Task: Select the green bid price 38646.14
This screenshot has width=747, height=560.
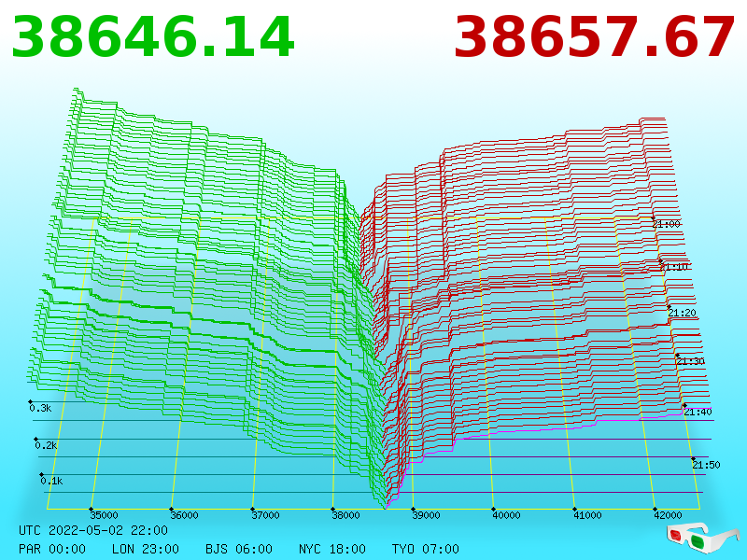Action: (152, 37)
